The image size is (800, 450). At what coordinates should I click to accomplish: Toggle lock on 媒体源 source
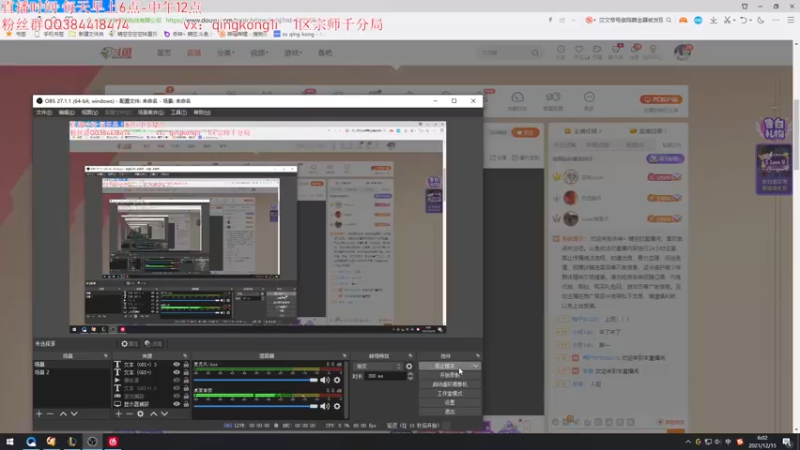click(x=186, y=380)
